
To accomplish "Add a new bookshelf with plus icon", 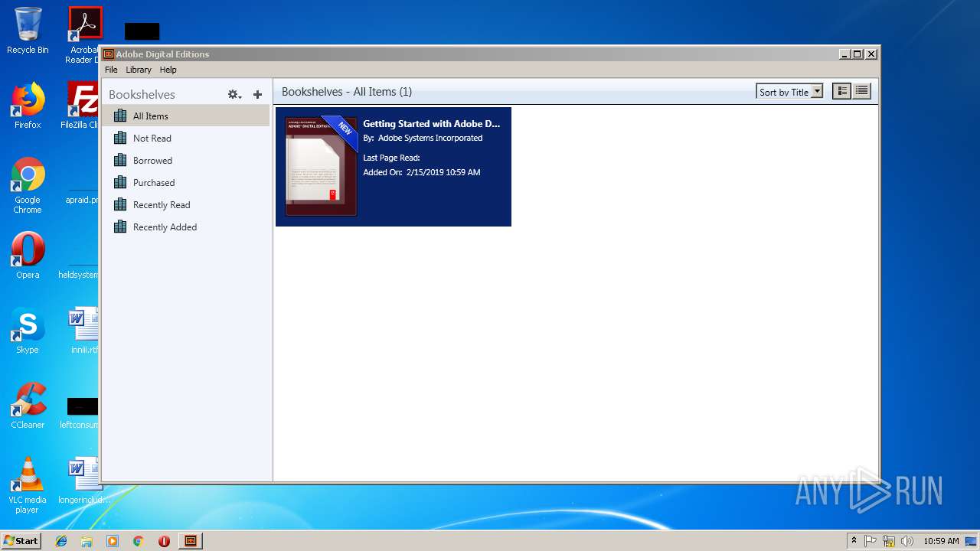I will 257,94.
